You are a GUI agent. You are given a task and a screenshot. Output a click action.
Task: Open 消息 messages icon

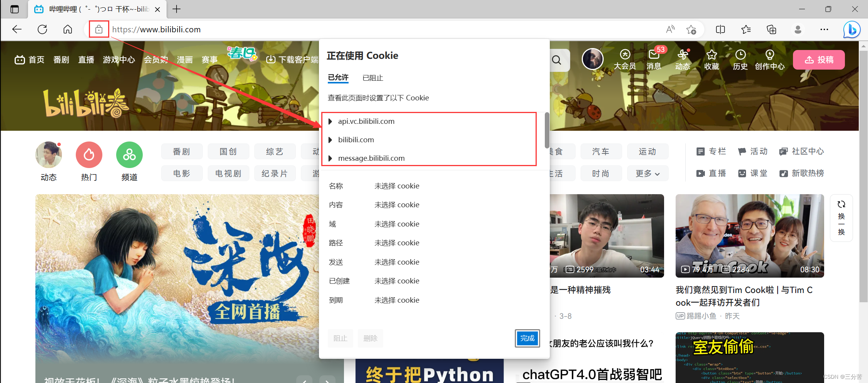click(654, 60)
